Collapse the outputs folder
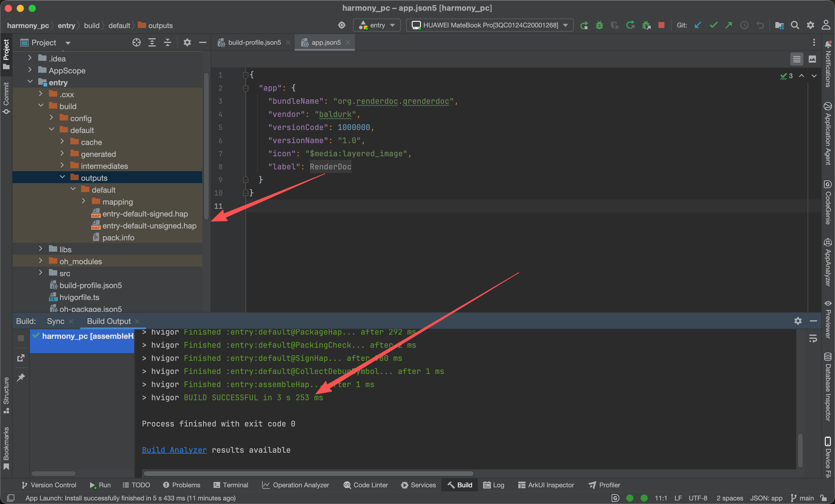The width and height of the screenshot is (835, 504). (x=62, y=177)
